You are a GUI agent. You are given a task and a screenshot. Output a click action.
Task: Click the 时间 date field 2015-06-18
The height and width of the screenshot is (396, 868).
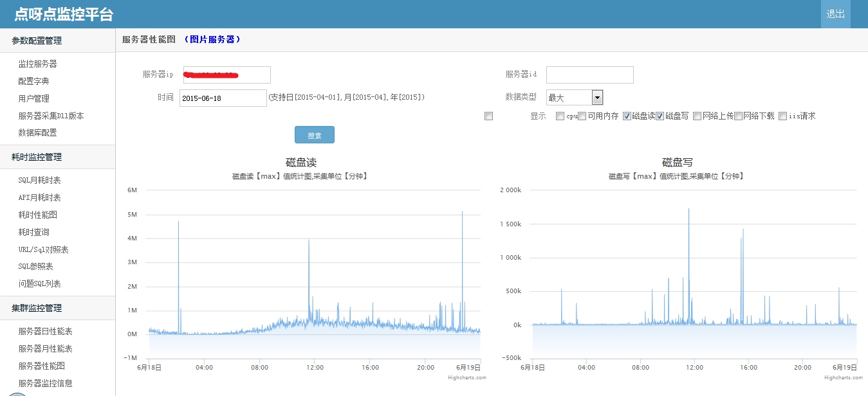(x=223, y=98)
